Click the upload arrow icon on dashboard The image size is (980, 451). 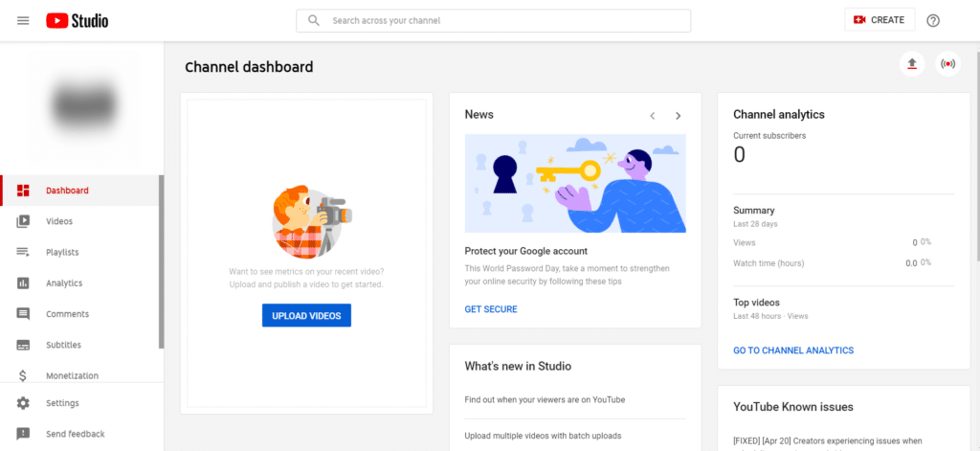[x=912, y=64]
